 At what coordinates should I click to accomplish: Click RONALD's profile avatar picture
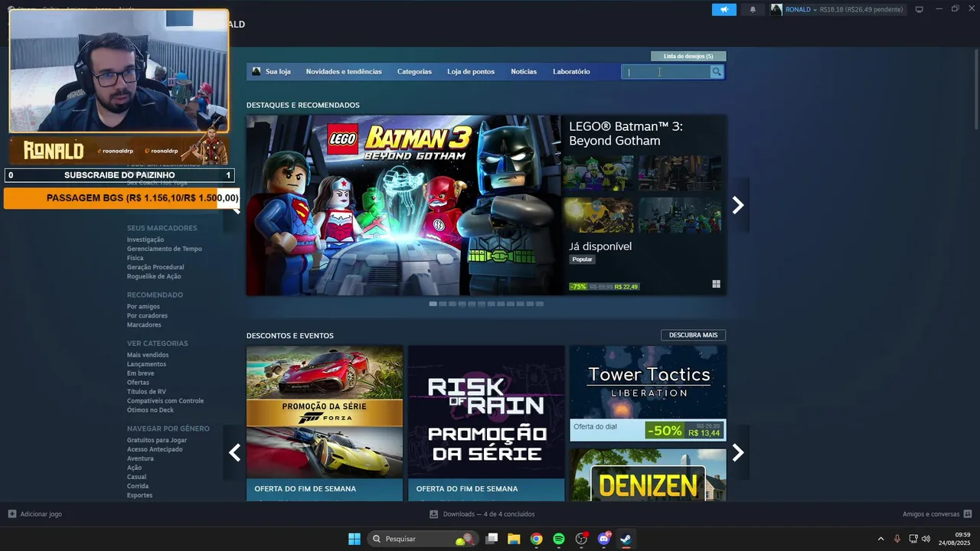[x=776, y=9]
